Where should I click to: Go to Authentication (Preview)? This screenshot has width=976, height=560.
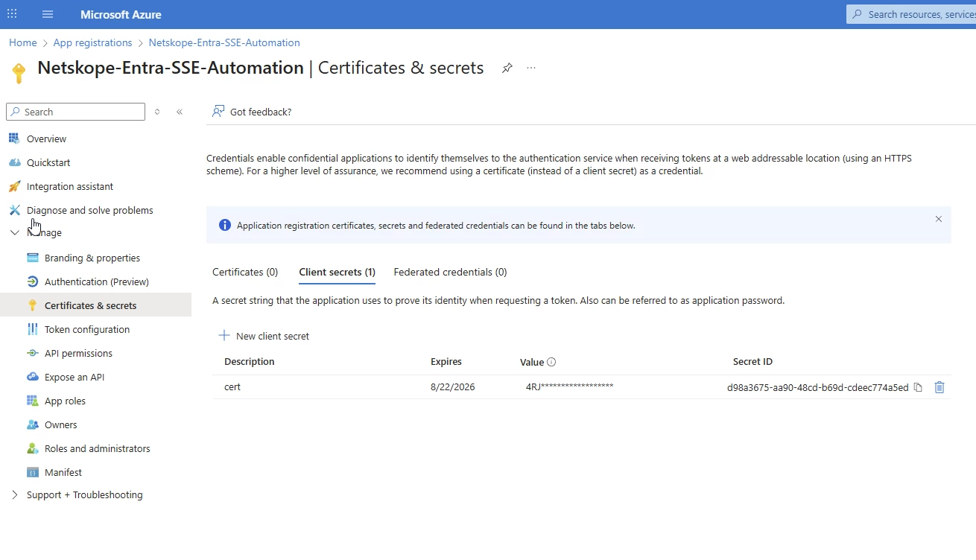pos(95,281)
